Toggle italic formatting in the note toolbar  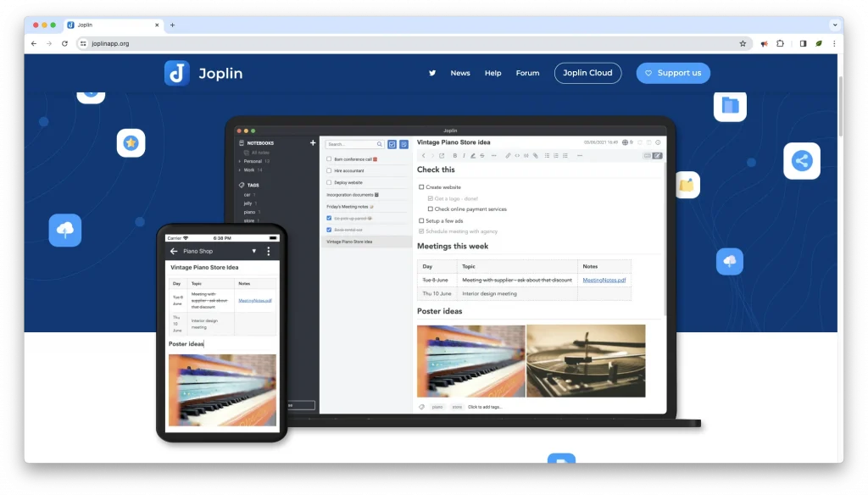(464, 156)
